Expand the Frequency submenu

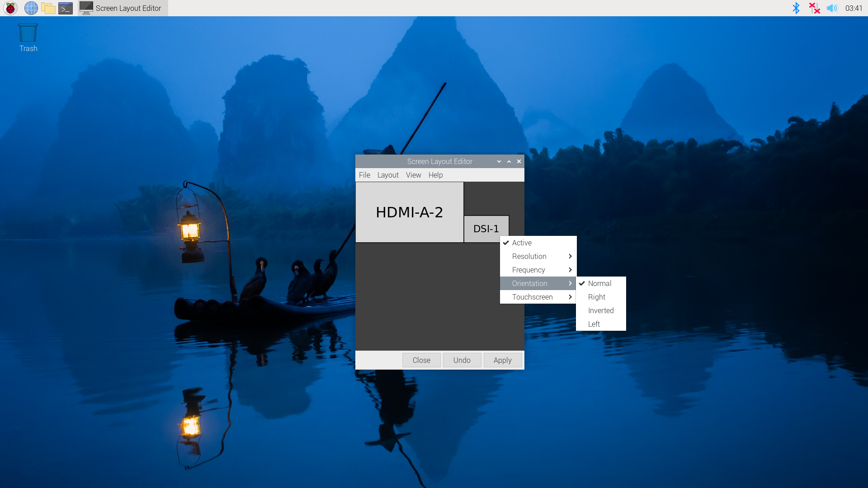[x=528, y=270]
